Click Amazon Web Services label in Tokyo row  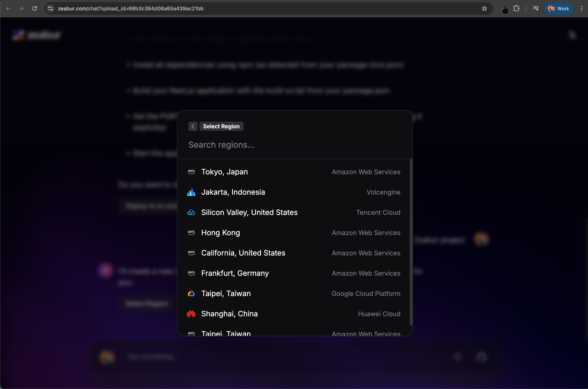pyautogui.click(x=366, y=172)
